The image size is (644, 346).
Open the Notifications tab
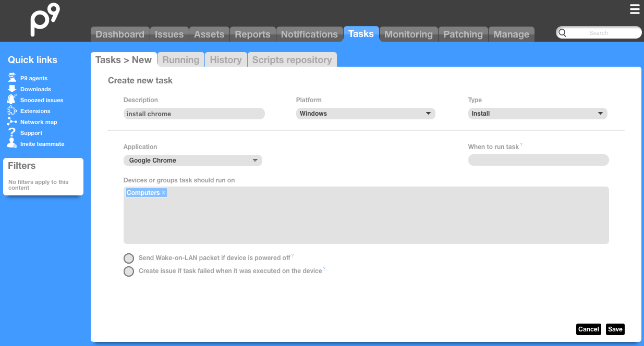point(309,34)
